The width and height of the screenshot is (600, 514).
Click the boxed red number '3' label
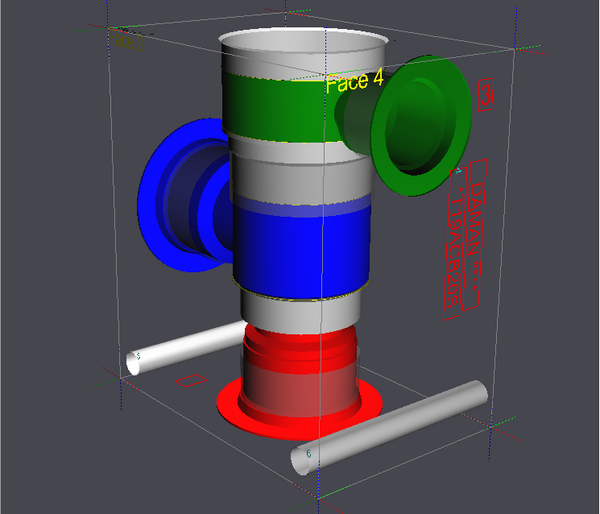[x=485, y=95]
